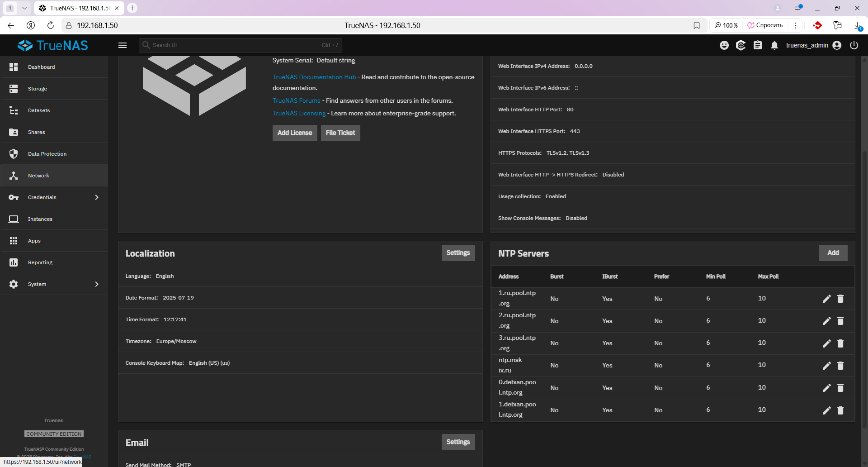The width and height of the screenshot is (868, 467).
Task: Open TrueCommand status icon
Action: pos(741,45)
